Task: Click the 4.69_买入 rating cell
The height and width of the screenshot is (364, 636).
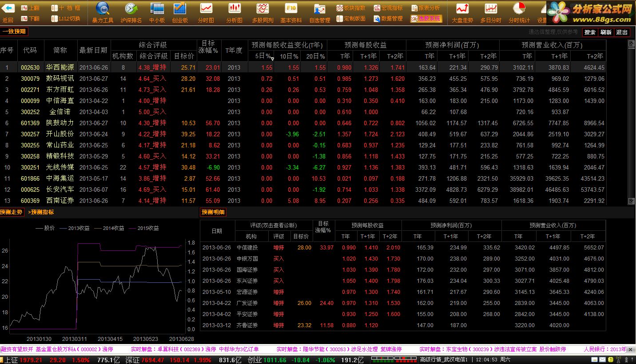Action: (x=152, y=190)
